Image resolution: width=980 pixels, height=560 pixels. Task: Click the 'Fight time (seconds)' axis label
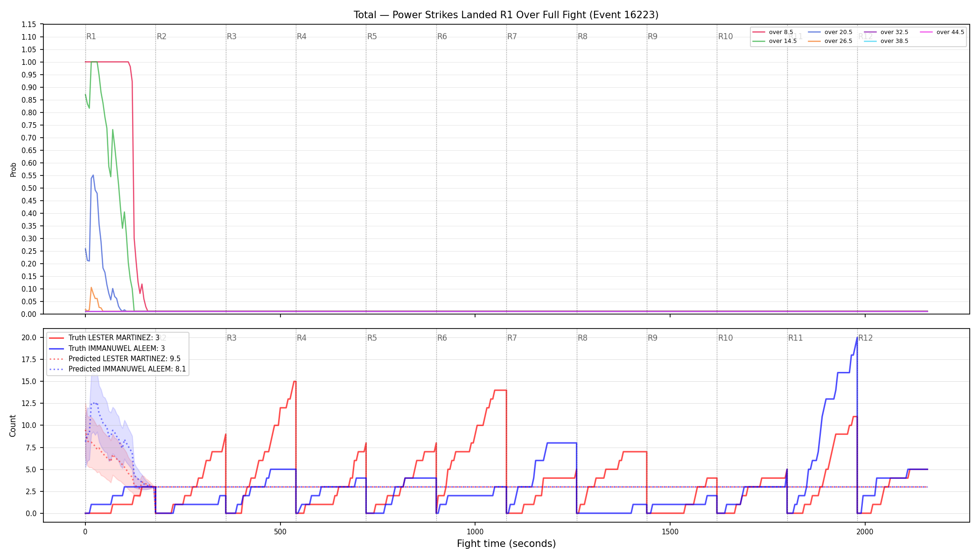(506, 544)
